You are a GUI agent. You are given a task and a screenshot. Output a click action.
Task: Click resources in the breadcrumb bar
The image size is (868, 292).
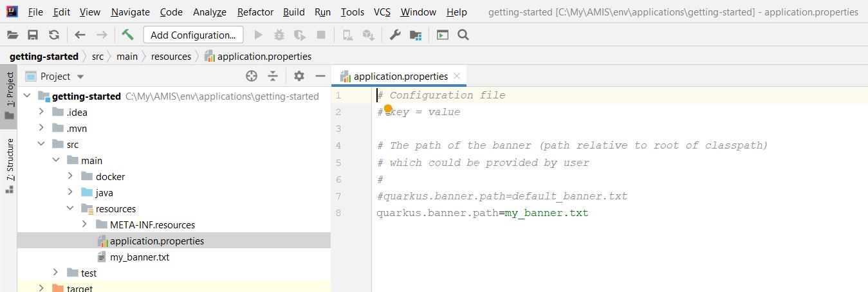(x=171, y=56)
